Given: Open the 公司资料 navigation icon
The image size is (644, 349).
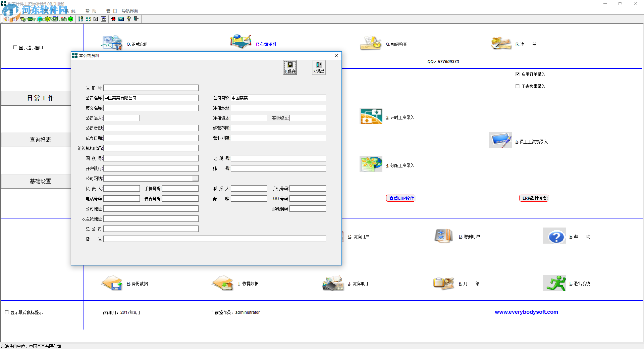Looking at the screenshot, I should [241, 42].
